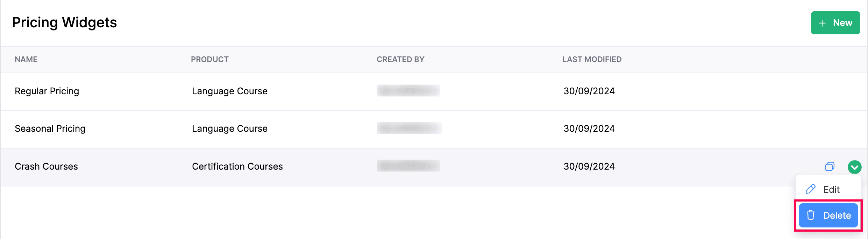Screen dimensions: 868x239
Task: Click the Pricing Widgets page heading
Action: [x=64, y=22]
